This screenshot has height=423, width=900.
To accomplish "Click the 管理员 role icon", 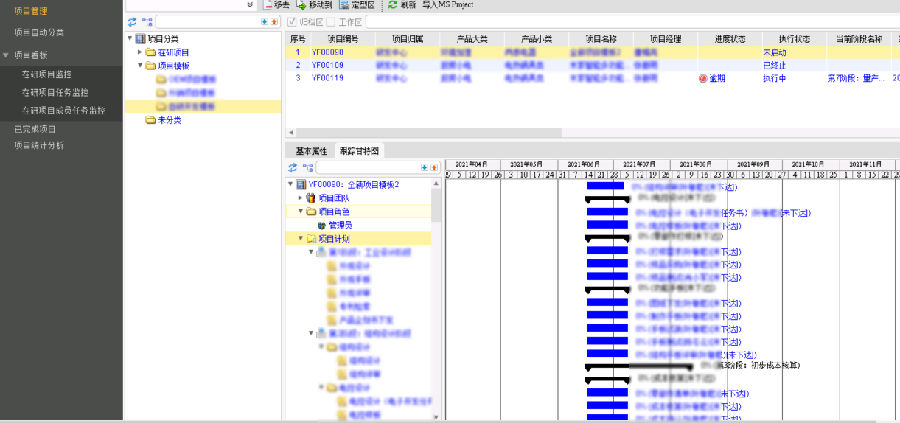I will pos(322,225).
